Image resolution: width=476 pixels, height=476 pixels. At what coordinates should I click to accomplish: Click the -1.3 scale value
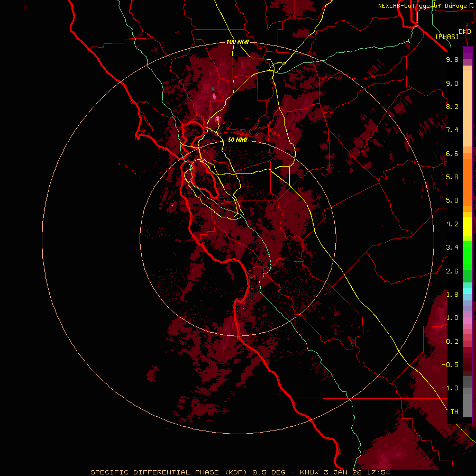[450, 388]
